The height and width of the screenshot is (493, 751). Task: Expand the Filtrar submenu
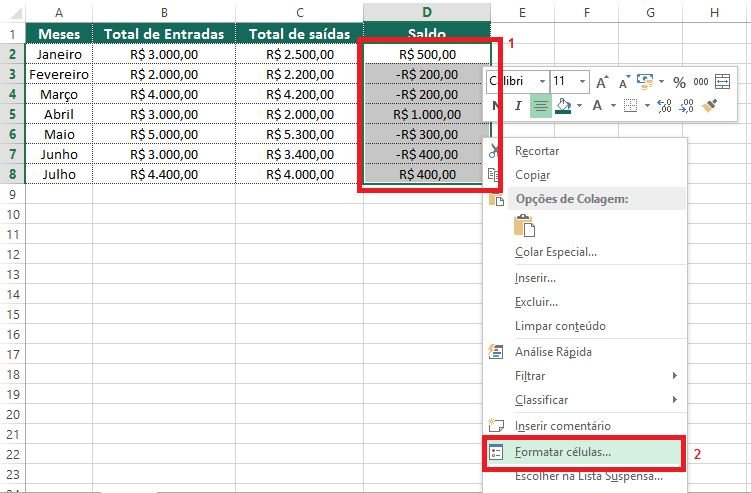click(x=674, y=376)
